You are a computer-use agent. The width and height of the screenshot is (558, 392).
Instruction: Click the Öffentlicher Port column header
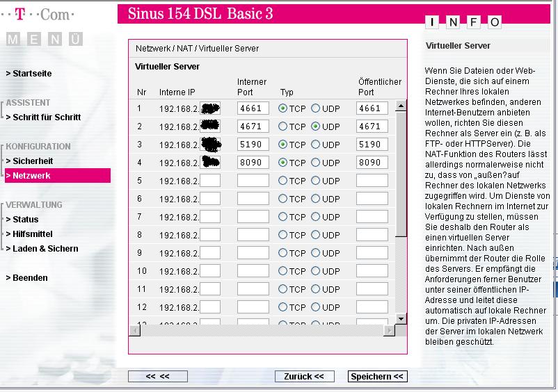pos(380,87)
